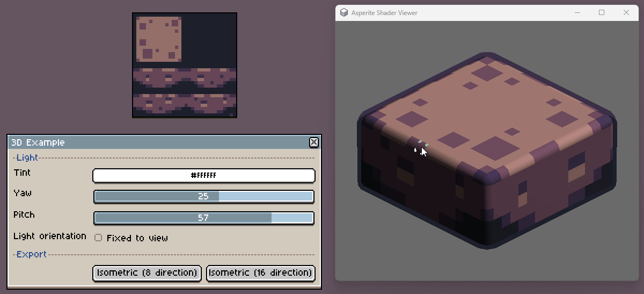
Task: Click the Pitch slider set to 57
Action: [x=203, y=218]
